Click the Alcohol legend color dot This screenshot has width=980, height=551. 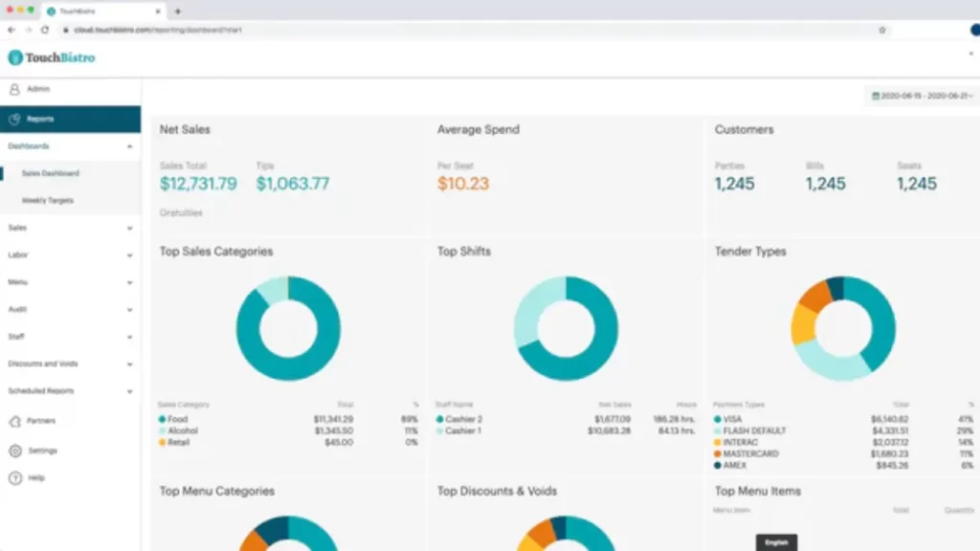(x=163, y=431)
